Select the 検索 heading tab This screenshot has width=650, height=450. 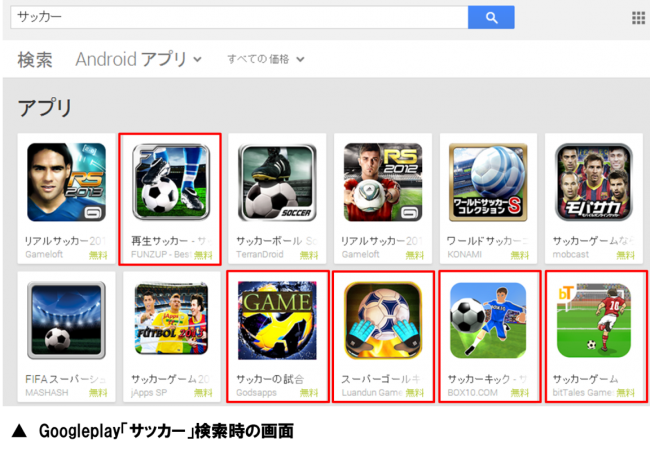[x=35, y=60]
